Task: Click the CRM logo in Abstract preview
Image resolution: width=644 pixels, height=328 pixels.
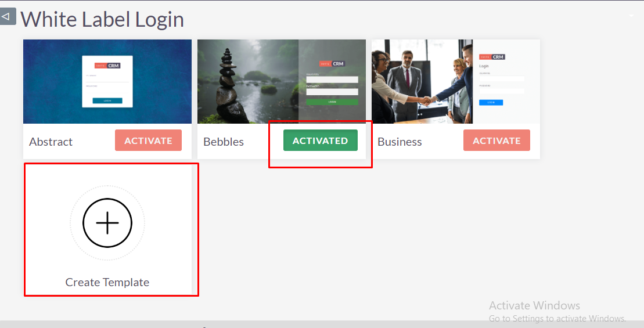Action: coord(107,65)
